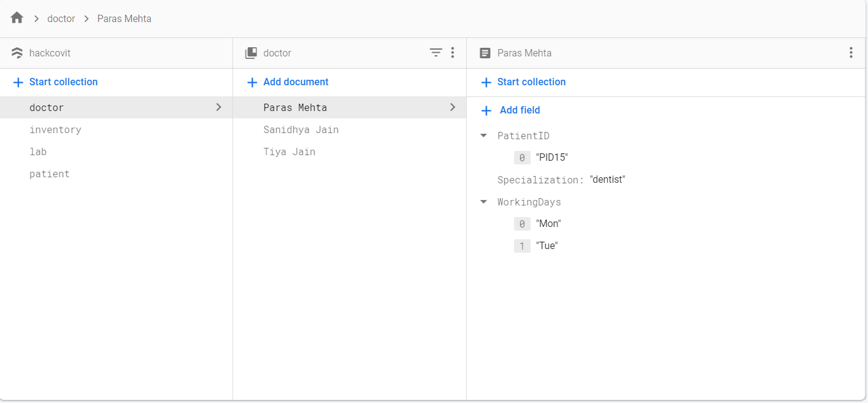Viewport: 868px width, 403px height.
Task: Open Paras Mehta document three-dot menu
Action: coord(851,53)
